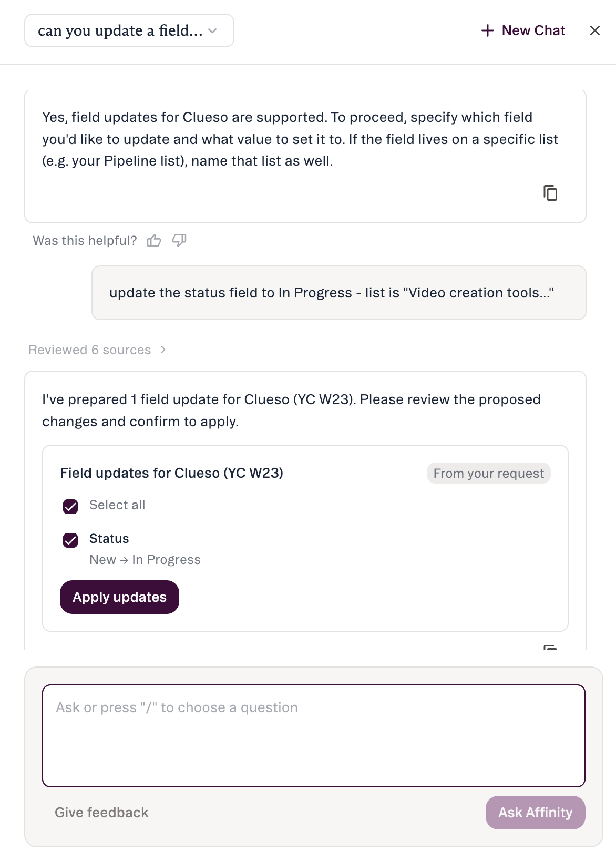Image resolution: width=616 pixels, height=862 pixels.
Task: Click the plus icon beside New Chat
Action: [x=488, y=30]
